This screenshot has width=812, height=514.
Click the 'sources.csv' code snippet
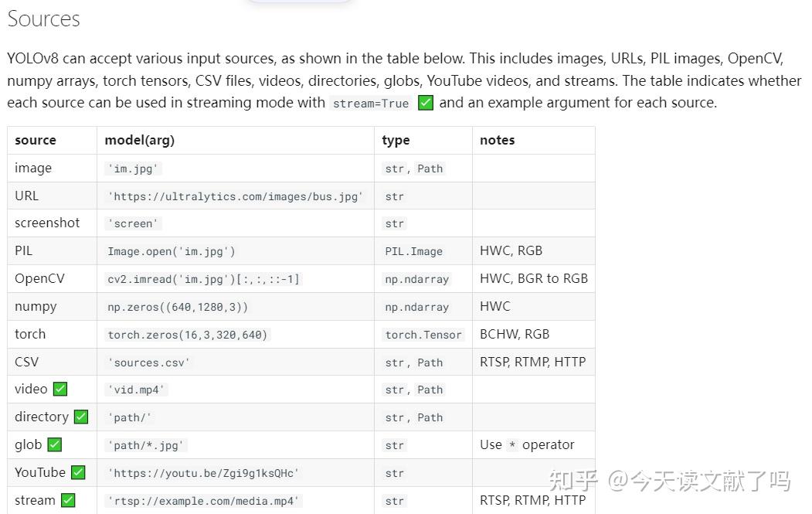[148, 363]
